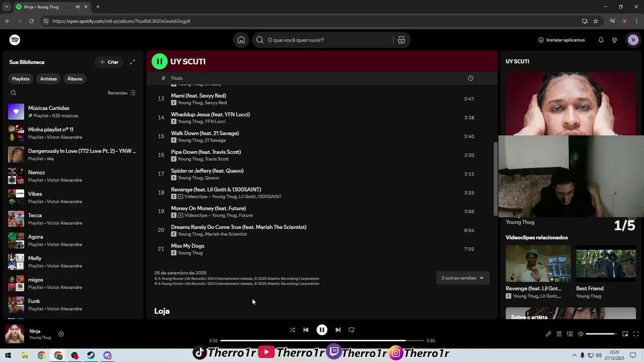Open the Windows Start menu
The image size is (644, 362).
click(8, 355)
